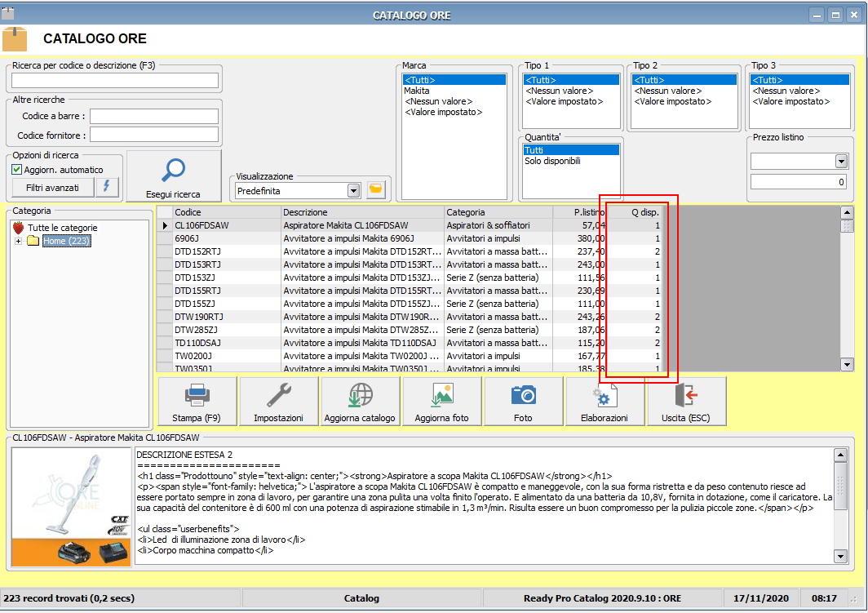Click the folder icon next to Visualizzazione
This screenshot has width=868, height=613.
[376, 190]
